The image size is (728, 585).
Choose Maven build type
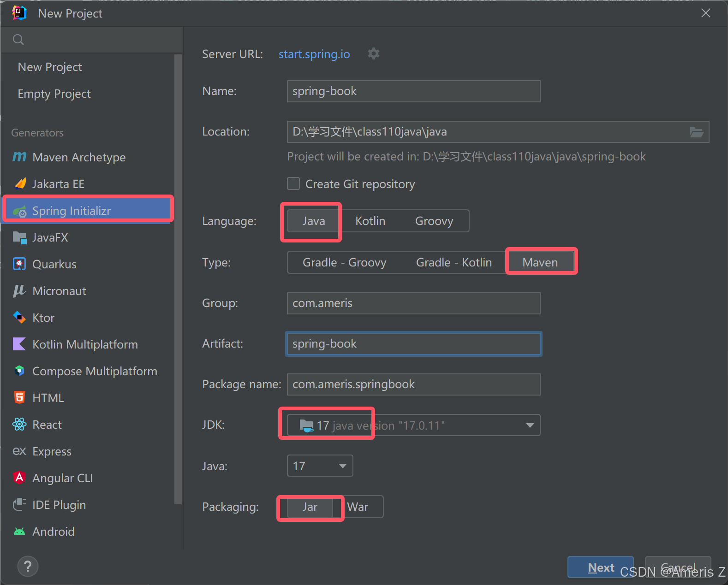tap(540, 263)
